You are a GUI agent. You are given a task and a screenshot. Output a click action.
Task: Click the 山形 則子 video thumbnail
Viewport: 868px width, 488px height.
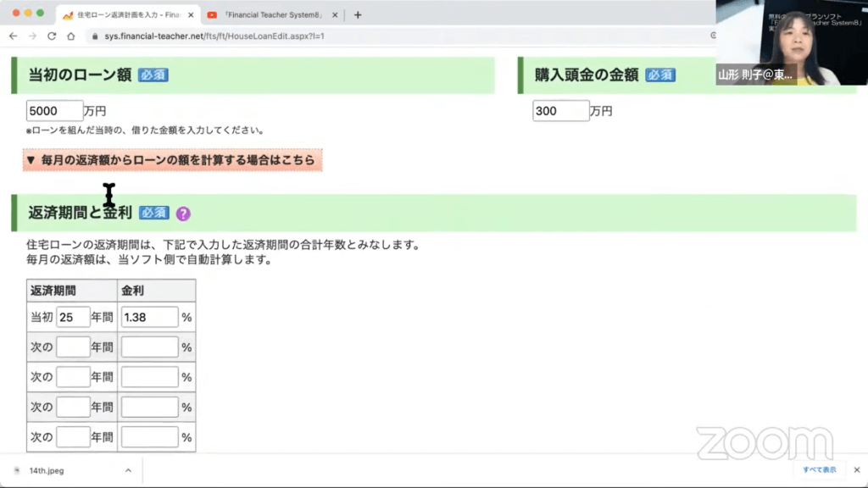[x=792, y=42]
